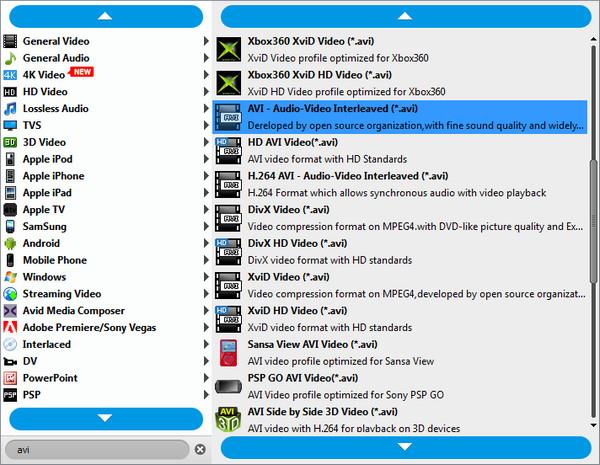The height and width of the screenshot is (465, 600).
Task: Click the AVI 3D format icon
Action: pyautogui.click(x=228, y=419)
